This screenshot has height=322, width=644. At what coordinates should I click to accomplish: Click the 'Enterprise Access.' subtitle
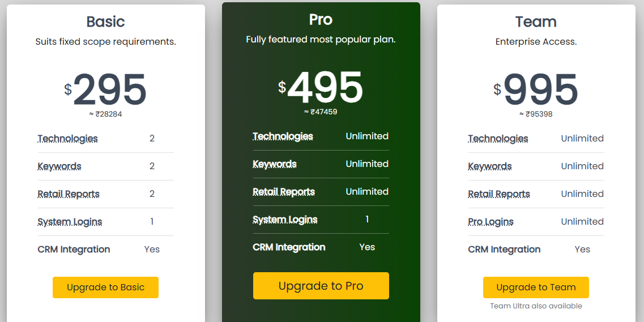click(536, 42)
